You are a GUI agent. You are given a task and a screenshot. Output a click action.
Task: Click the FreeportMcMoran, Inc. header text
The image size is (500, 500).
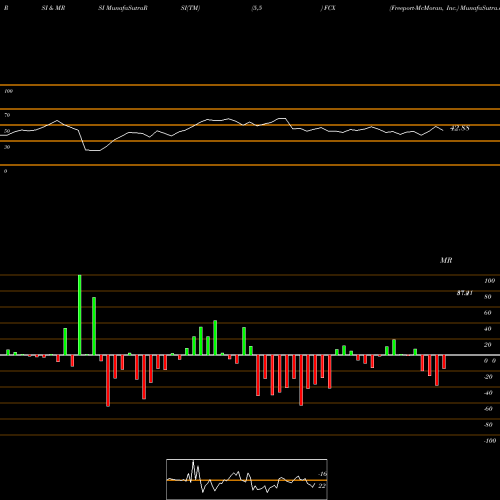point(424,8)
